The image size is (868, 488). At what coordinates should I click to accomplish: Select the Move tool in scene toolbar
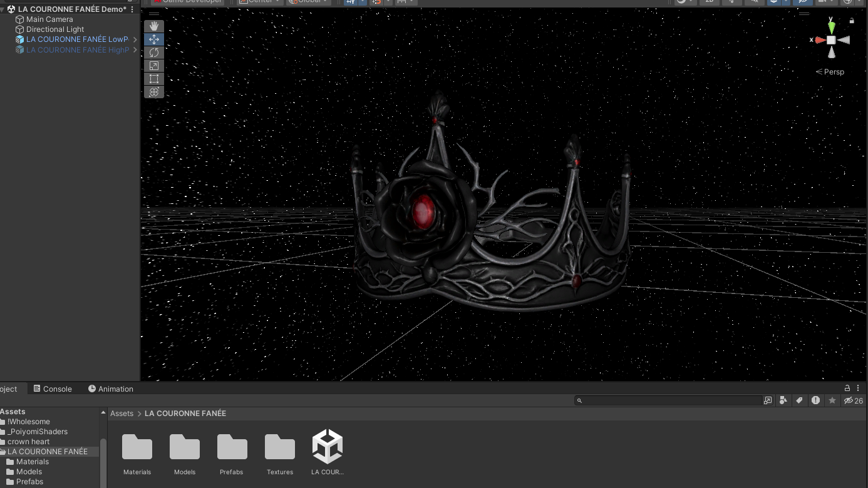tap(154, 39)
